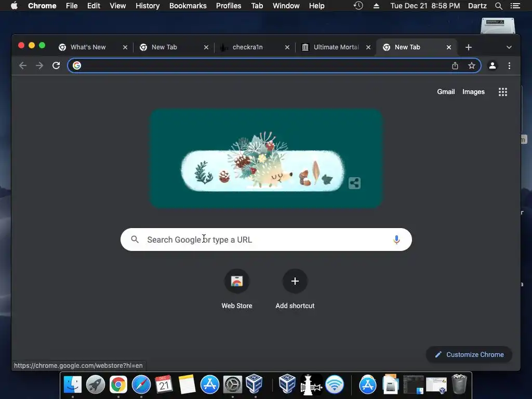Open the Wi-Fi wireless diagnostics Dock icon
The width and height of the screenshot is (532, 399).
335,384
